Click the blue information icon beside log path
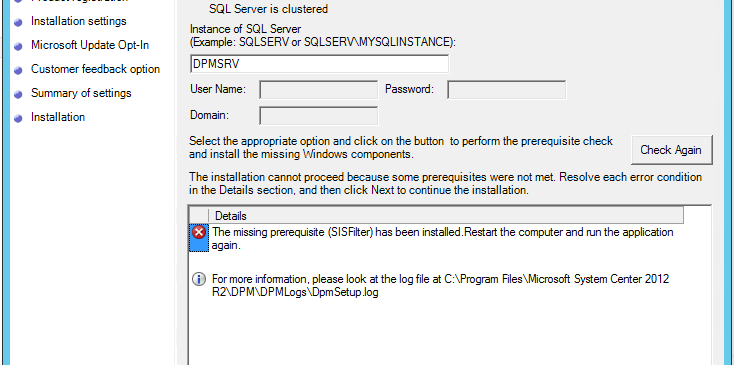The height and width of the screenshot is (365, 734). pos(199,279)
